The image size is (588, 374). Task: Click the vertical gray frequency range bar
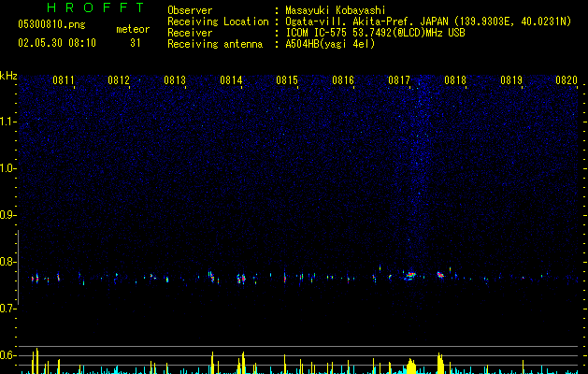[x=18, y=267]
